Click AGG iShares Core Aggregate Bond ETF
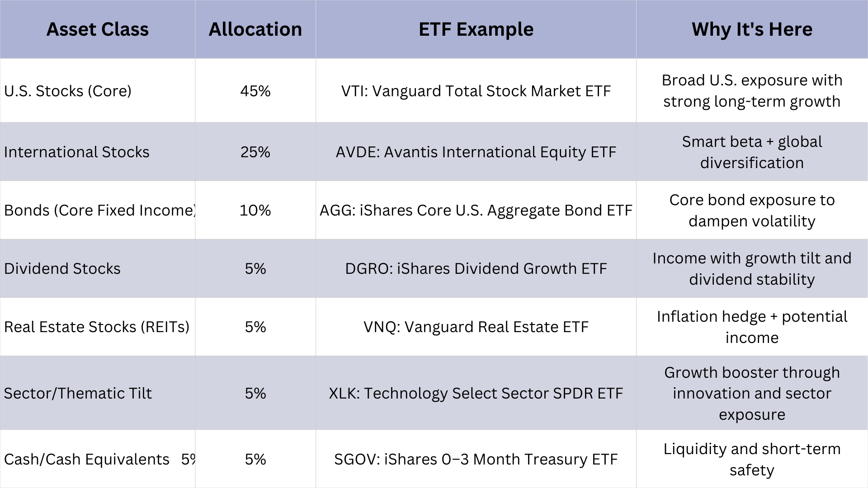 pos(476,210)
